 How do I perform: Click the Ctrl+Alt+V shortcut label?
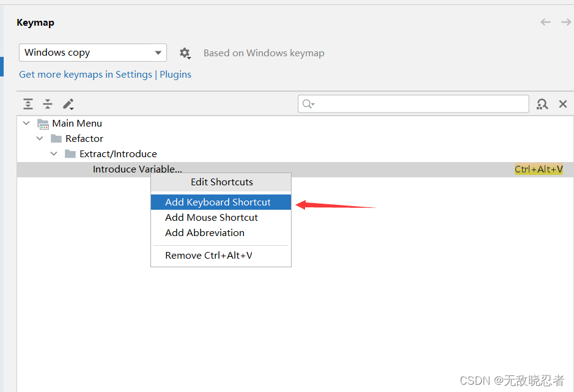[x=539, y=169]
